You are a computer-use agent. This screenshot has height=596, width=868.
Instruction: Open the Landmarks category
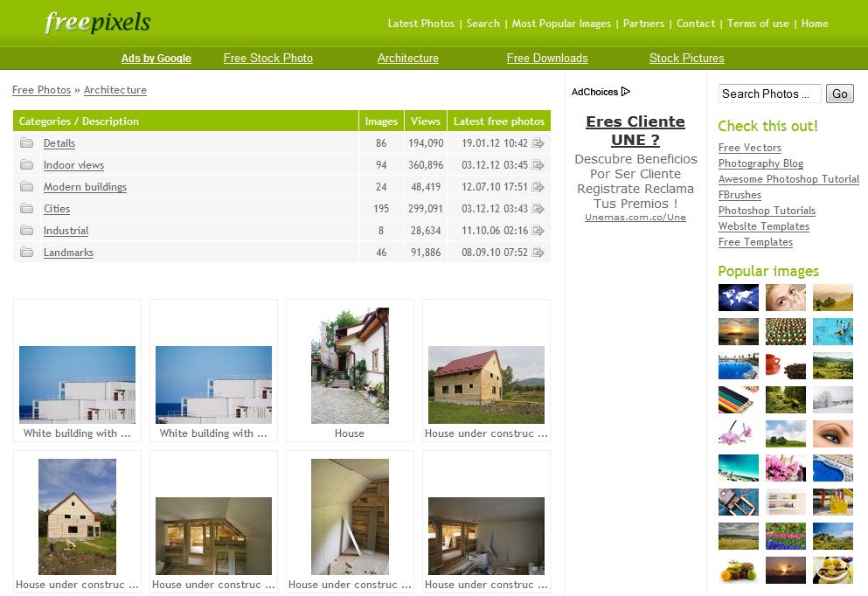(69, 253)
